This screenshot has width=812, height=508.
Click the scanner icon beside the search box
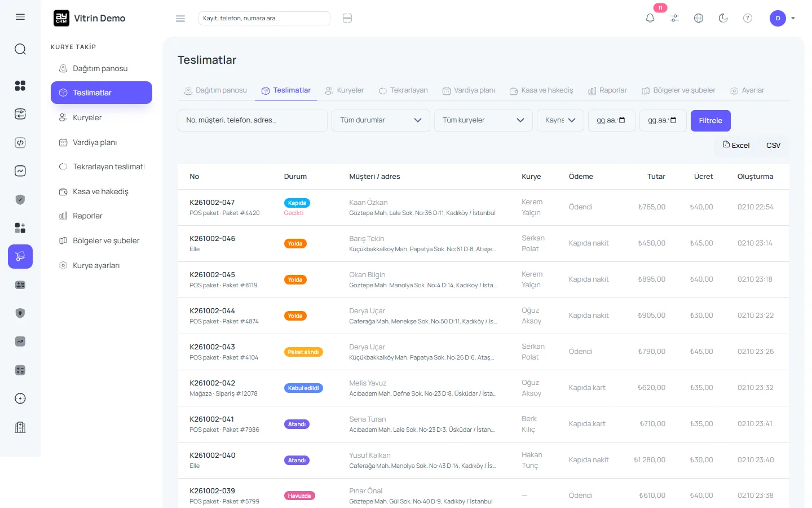pyautogui.click(x=347, y=19)
